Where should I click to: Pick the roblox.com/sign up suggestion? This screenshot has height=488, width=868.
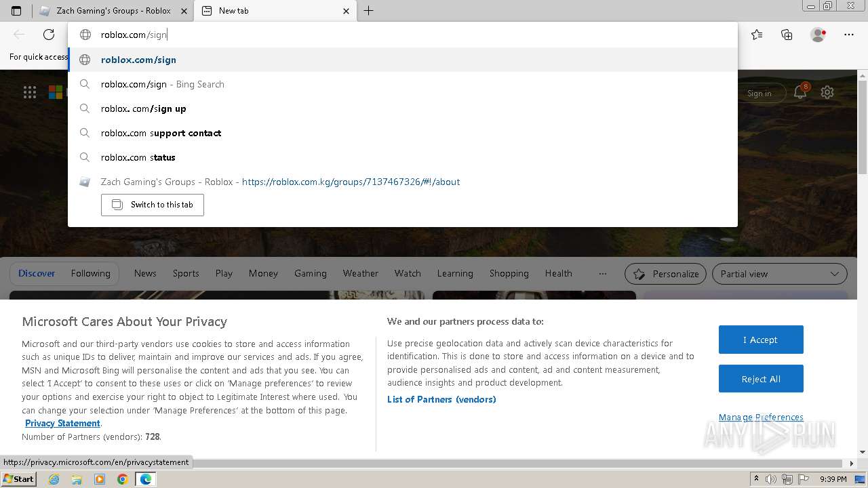[403, 108]
